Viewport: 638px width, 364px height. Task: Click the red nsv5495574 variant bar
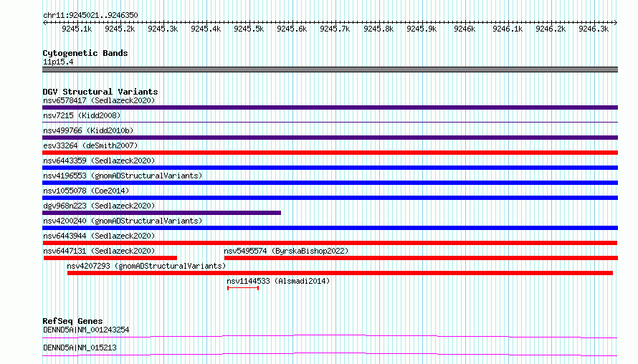[421, 258]
